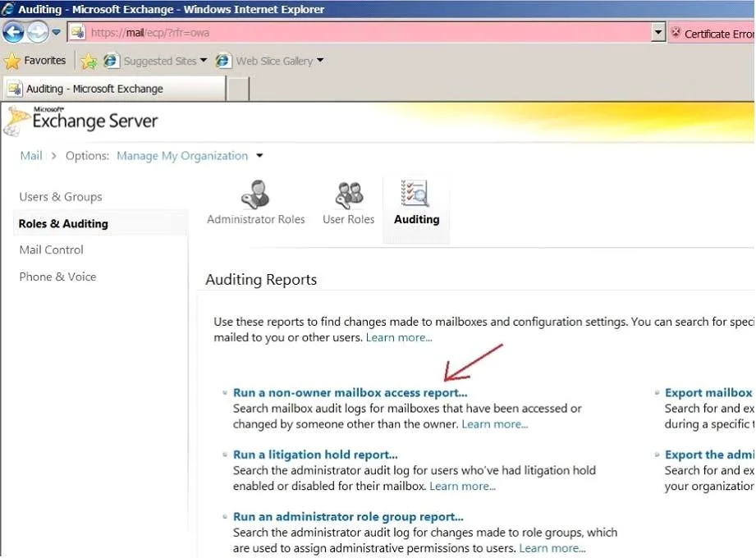Open Favorites with the star button
756x558 pixels.
click(34, 61)
